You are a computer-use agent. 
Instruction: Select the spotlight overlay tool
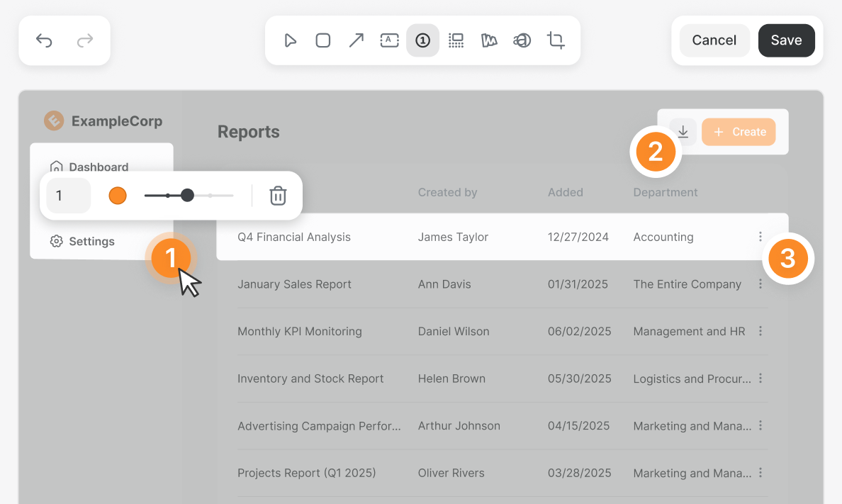click(x=522, y=40)
